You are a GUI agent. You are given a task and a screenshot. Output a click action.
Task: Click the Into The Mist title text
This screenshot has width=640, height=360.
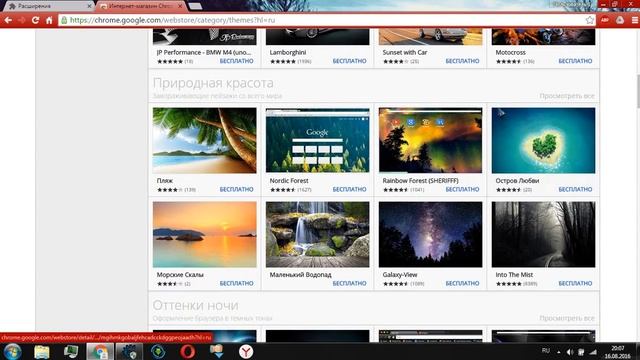[x=514, y=275]
